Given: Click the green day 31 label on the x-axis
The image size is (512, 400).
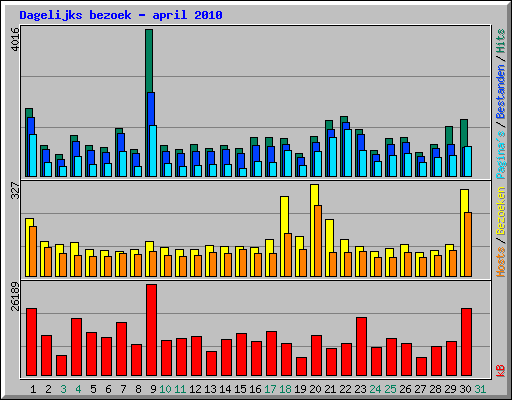Looking at the screenshot, I should (480, 389).
